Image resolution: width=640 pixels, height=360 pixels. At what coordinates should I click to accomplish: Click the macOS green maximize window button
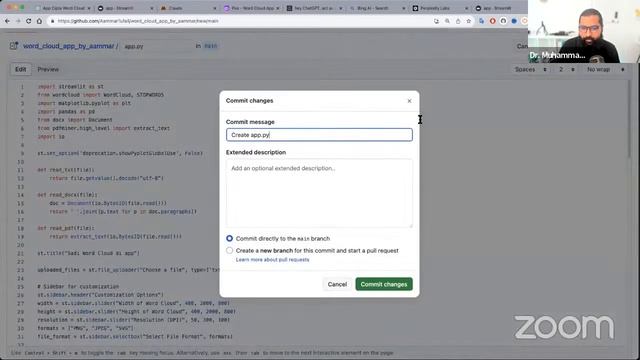22,7
